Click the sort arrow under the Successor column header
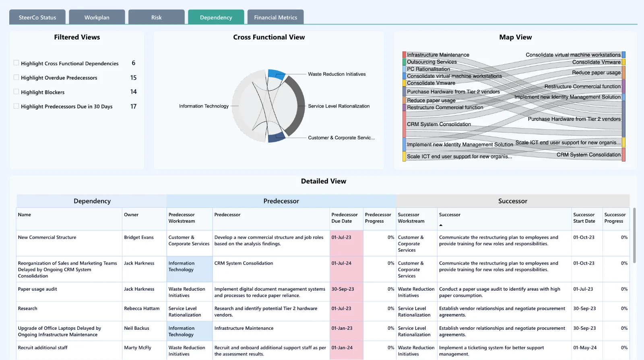 tap(441, 225)
